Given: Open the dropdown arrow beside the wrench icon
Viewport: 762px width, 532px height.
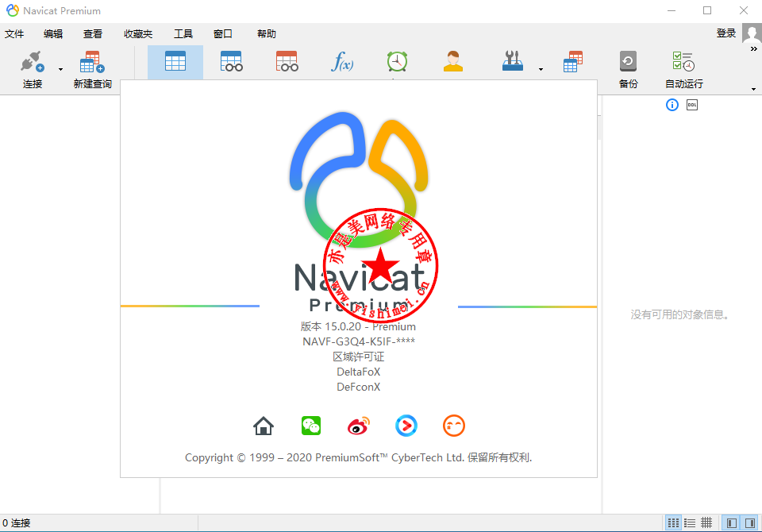Looking at the screenshot, I should pos(541,70).
